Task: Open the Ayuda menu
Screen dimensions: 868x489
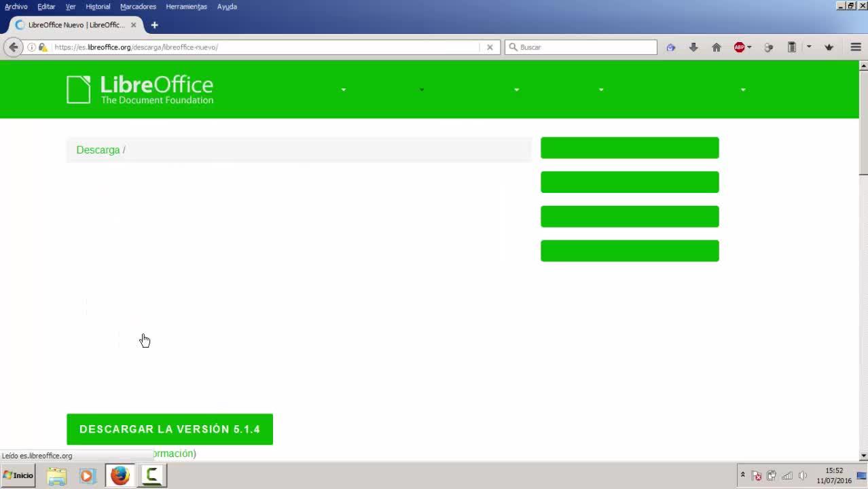Action: [227, 6]
